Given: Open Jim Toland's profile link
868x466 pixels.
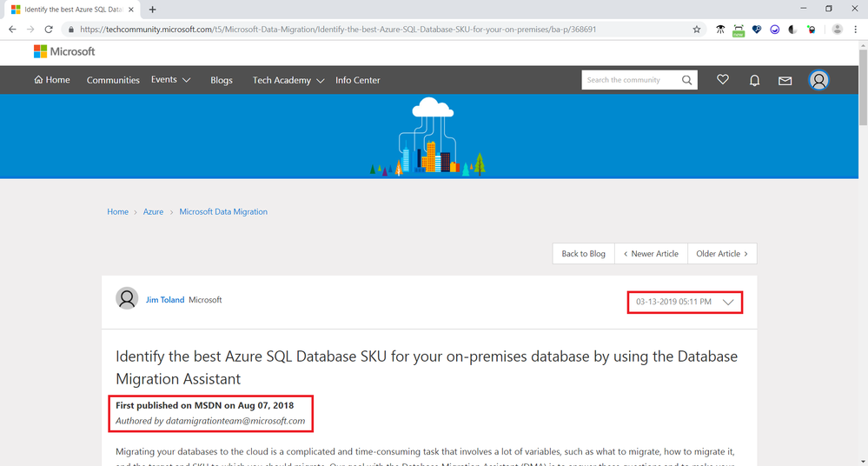Looking at the screenshot, I should (165, 300).
